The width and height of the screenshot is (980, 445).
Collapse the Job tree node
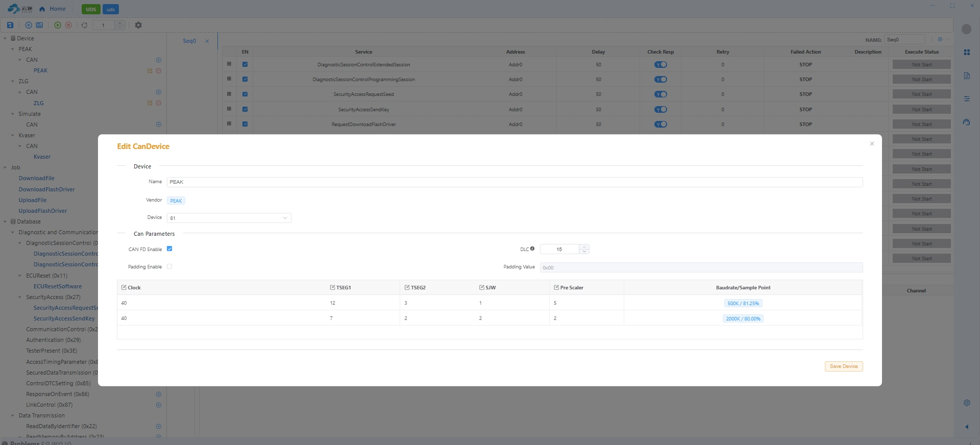pos(5,167)
